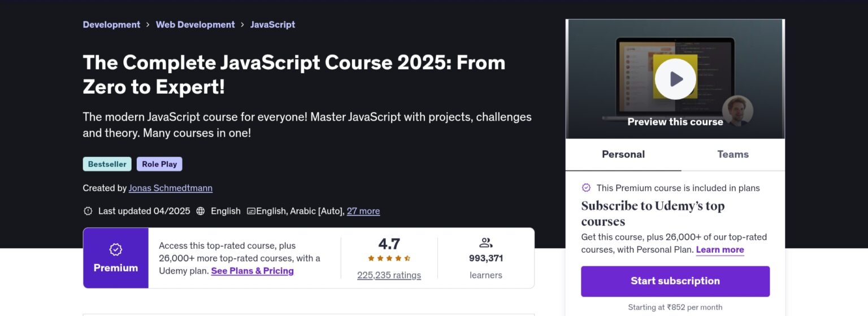The height and width of the screenshot is (316, 868).
Task: Click the last updated alert icon
Action: pos(88,211)
